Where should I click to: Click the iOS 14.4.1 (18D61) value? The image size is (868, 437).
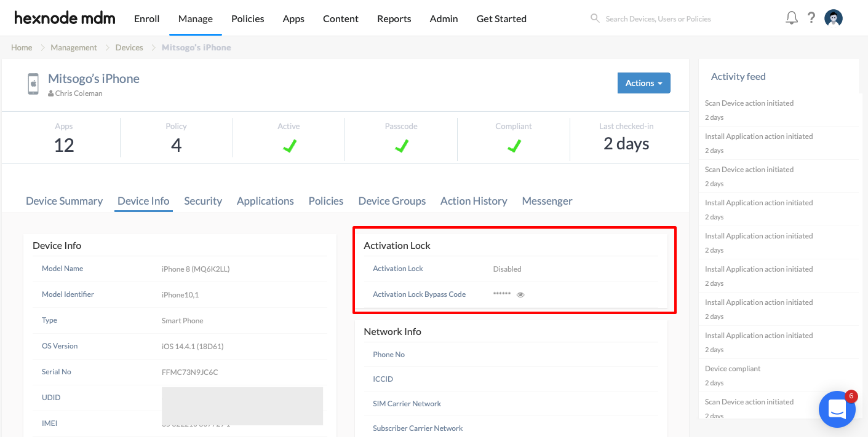pyautogui.click(x=193, y=347)
